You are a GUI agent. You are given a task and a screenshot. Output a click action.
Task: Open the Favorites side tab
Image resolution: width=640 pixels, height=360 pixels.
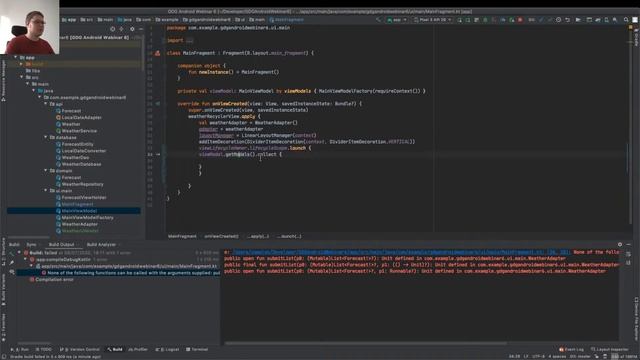(x=3, y=326)
